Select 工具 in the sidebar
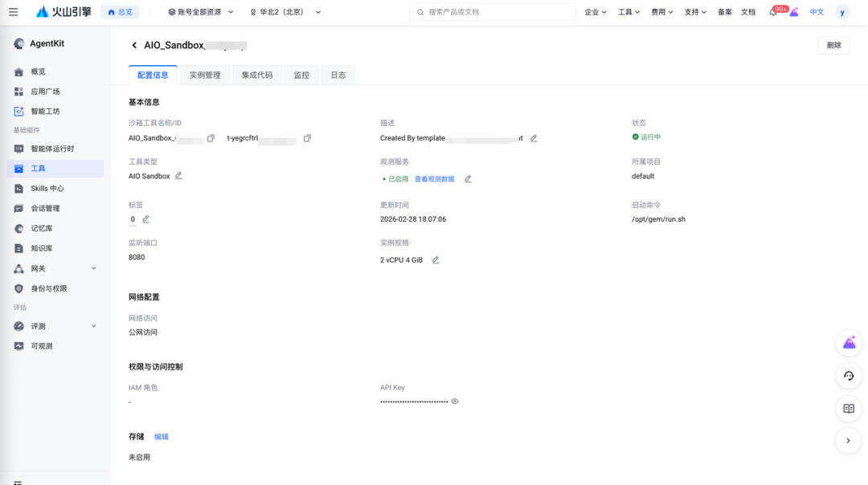 (x=55, y=169)
